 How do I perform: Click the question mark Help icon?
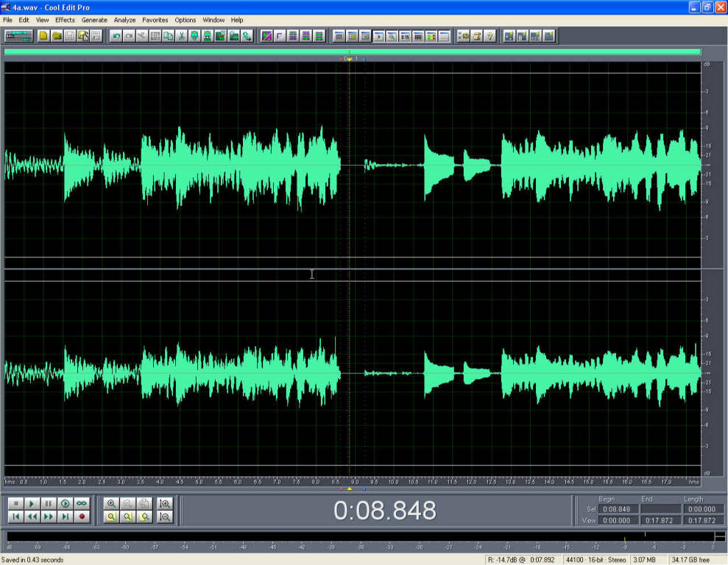pos(490,35)
